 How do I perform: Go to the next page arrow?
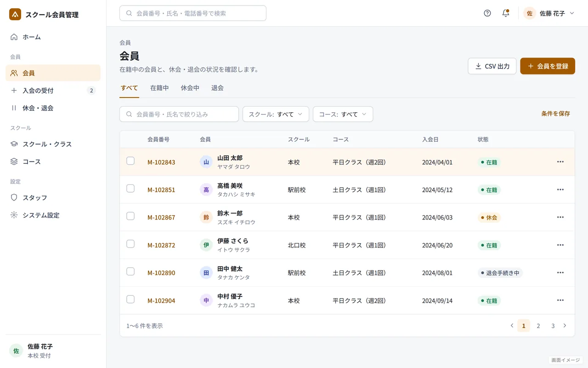point(565,326)
